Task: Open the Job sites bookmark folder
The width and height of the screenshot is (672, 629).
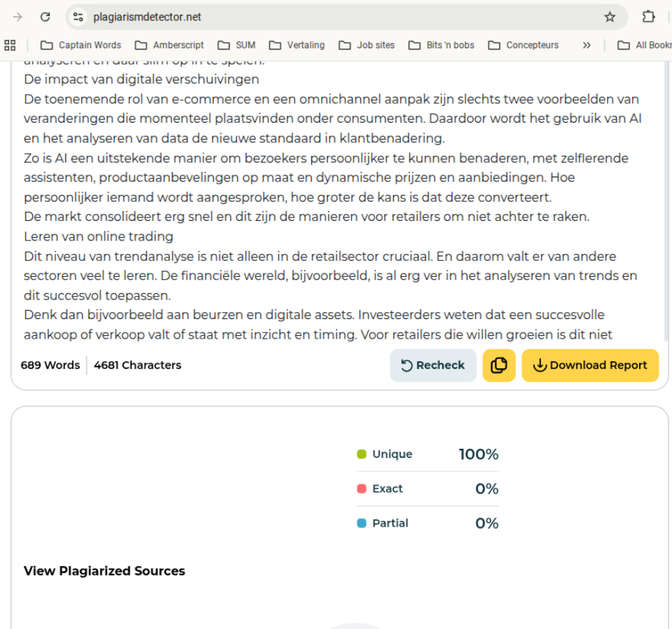Action: [x=366, y=45]
